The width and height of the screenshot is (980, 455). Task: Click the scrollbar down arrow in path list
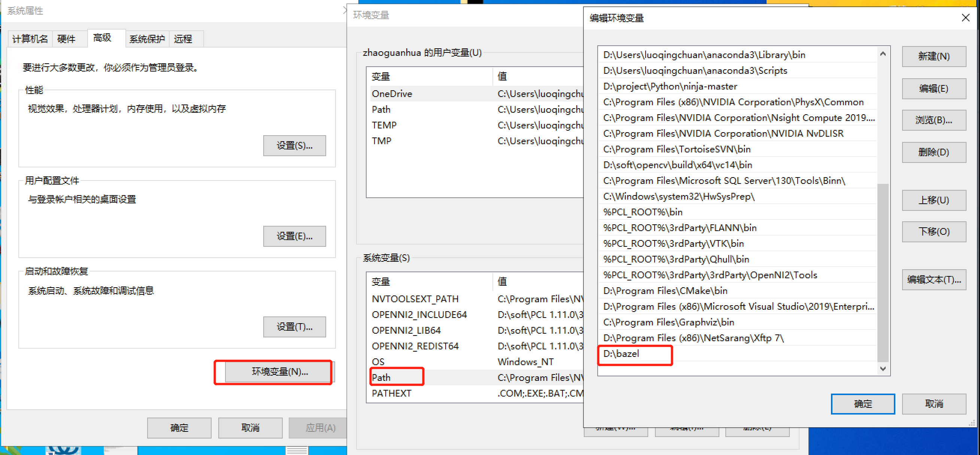pos(883,368)
